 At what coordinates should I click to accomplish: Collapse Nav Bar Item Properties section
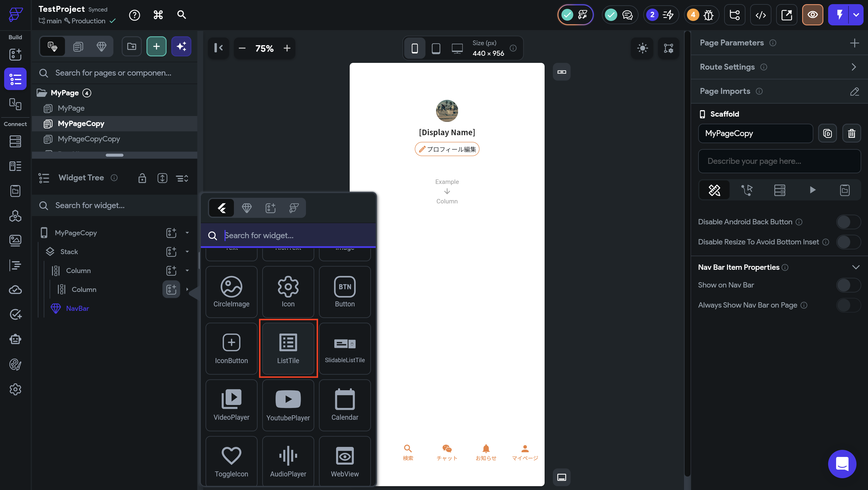pyautogui.click(x=856, y=267)
